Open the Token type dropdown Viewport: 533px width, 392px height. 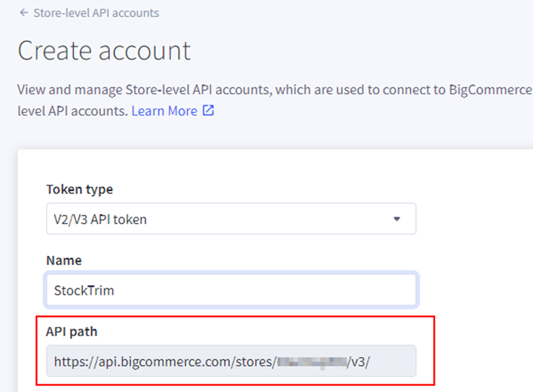pos(231,219)
